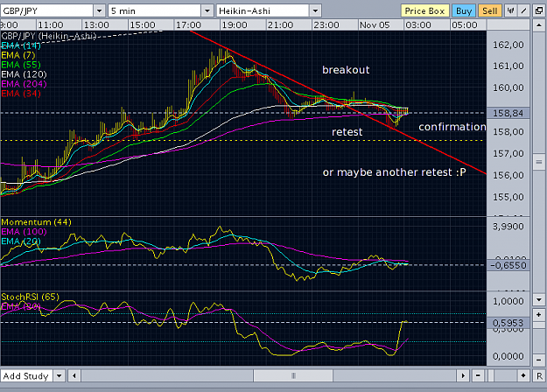Select the EMA (34) legend label
Screen dimensions: 547x392
pos(21,94)
